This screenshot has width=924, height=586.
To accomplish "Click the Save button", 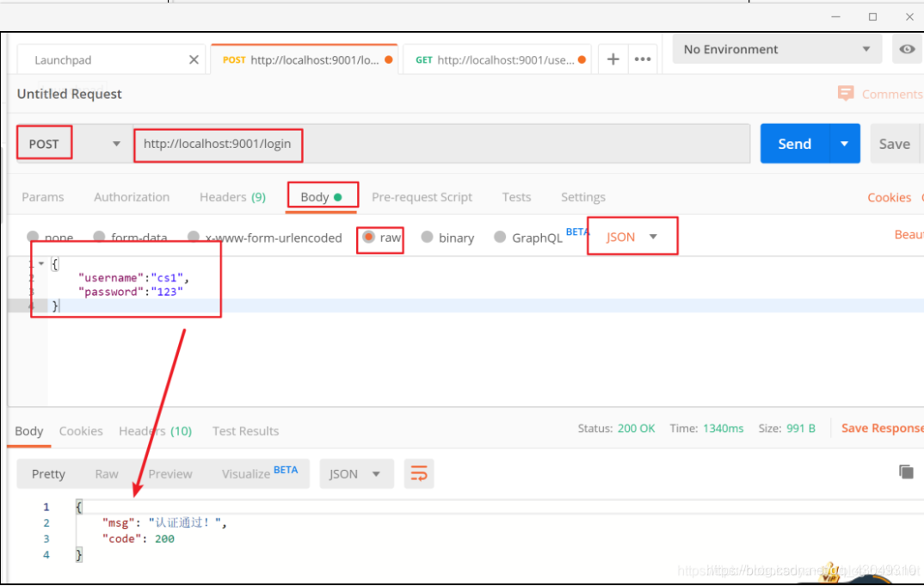I will pos(894,143).
